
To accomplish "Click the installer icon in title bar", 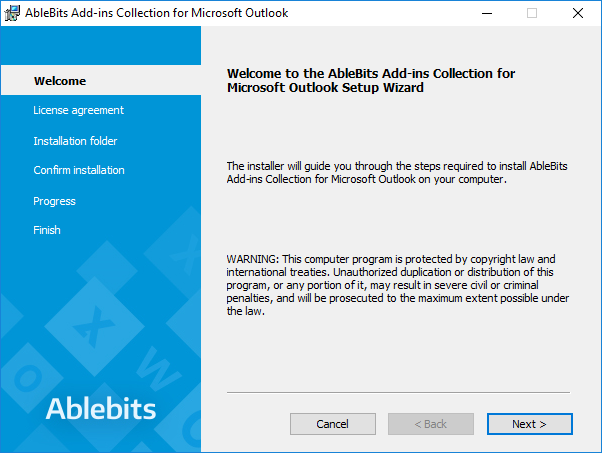I will click(12, 13).
